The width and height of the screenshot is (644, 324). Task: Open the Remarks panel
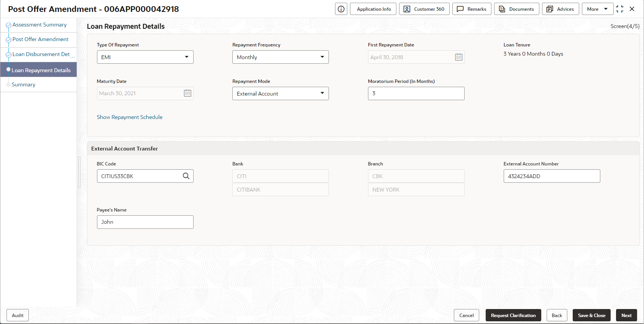(472, 9)
